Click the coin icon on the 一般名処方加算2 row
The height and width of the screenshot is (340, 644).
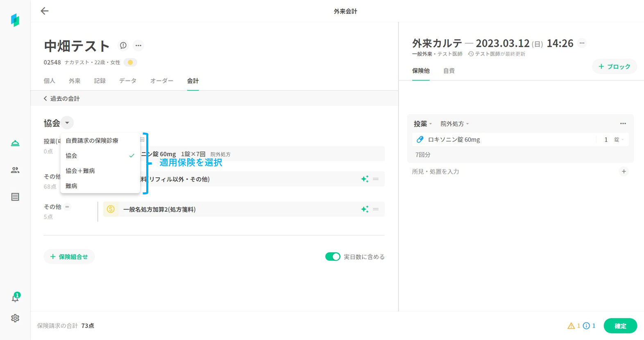pos(111,209)
